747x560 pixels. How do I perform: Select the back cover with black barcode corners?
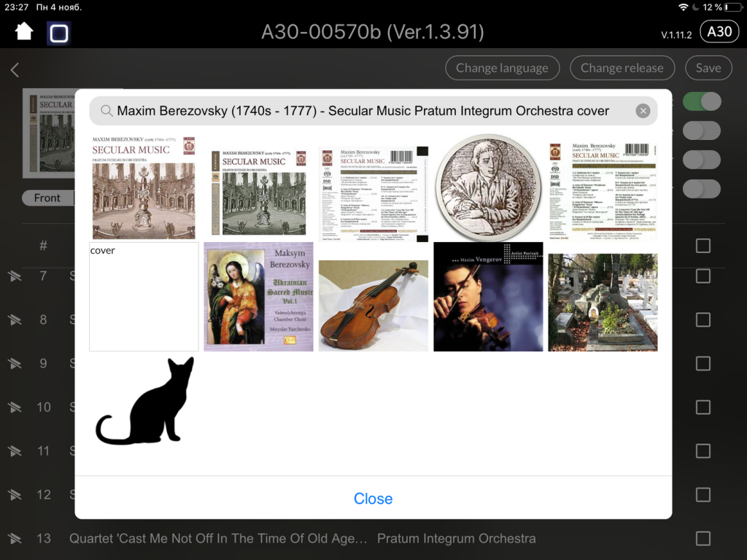pos(374,194)
